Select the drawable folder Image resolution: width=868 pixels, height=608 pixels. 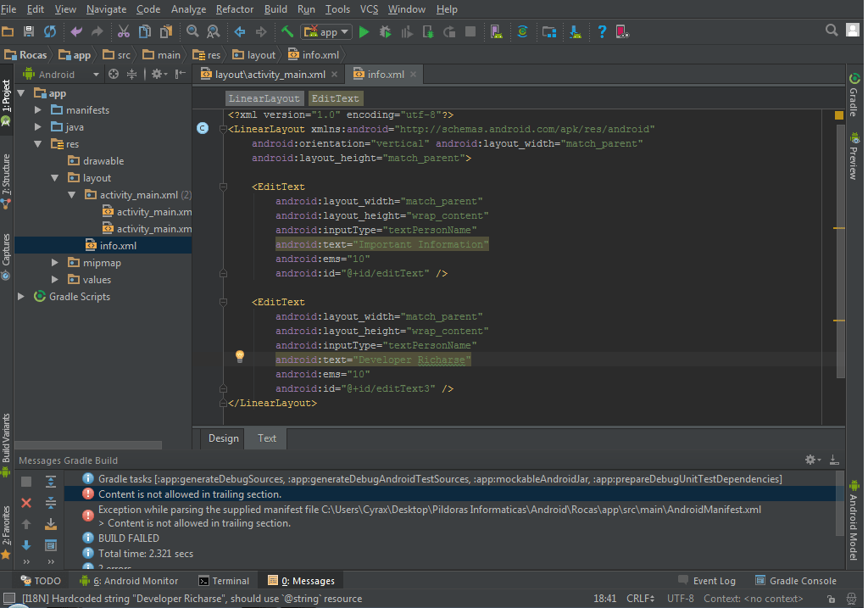click(103, 160)
